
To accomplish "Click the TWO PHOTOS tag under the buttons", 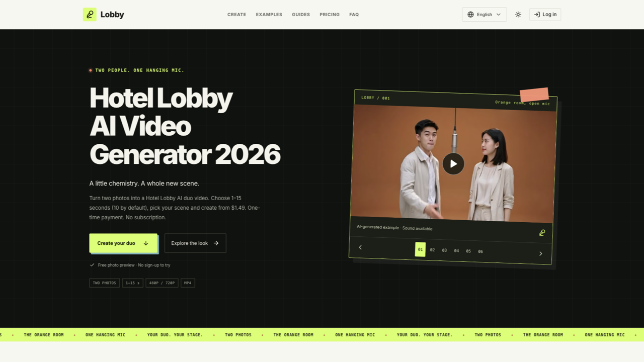I will click(x=105, y=283).
